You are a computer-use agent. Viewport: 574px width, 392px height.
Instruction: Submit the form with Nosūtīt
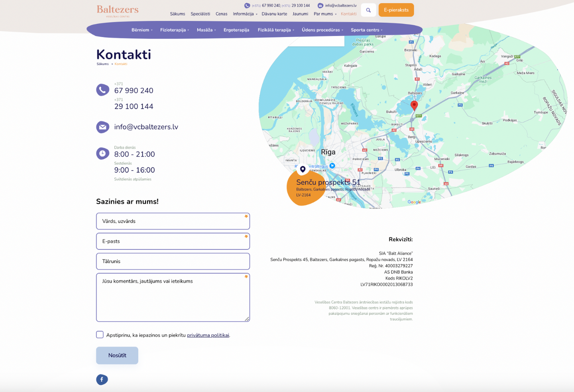117,355
